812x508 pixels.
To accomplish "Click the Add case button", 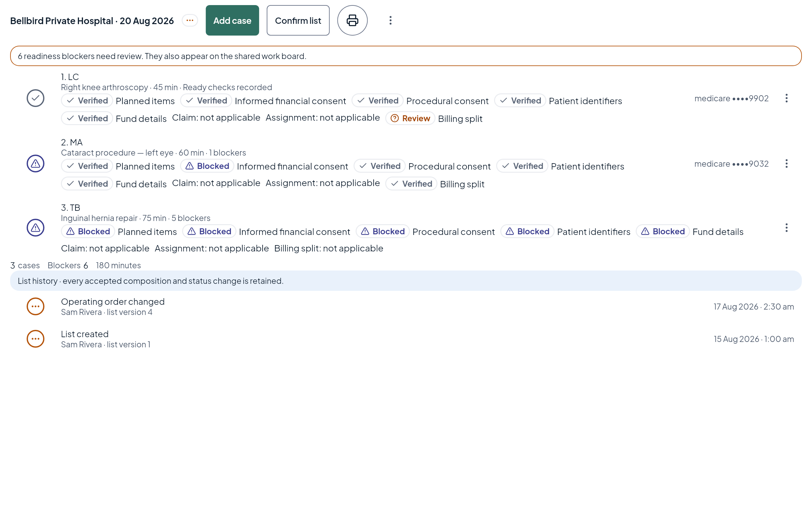I will tap(232, 20).
